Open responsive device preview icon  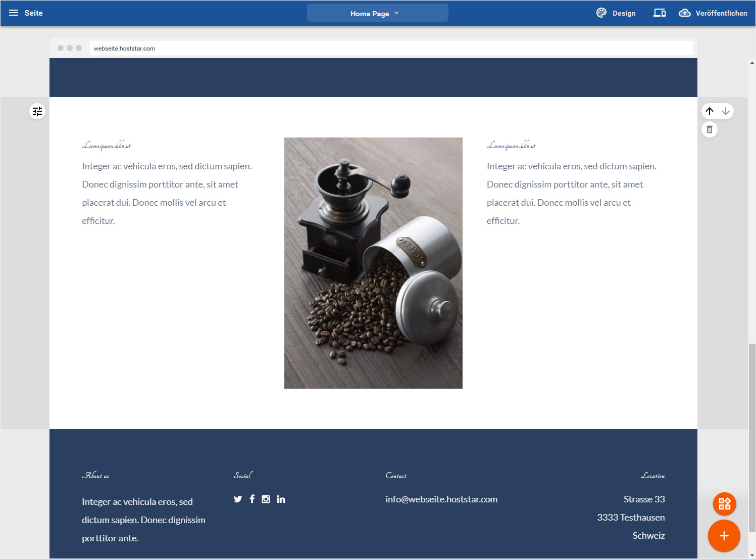pyautogui.click(x=660, y=13)
